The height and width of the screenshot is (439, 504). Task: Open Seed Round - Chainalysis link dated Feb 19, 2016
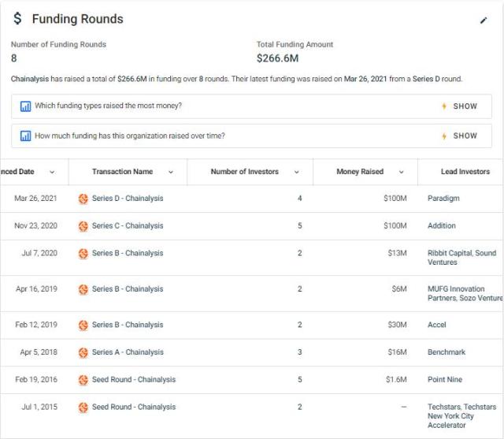coord(134,380)
